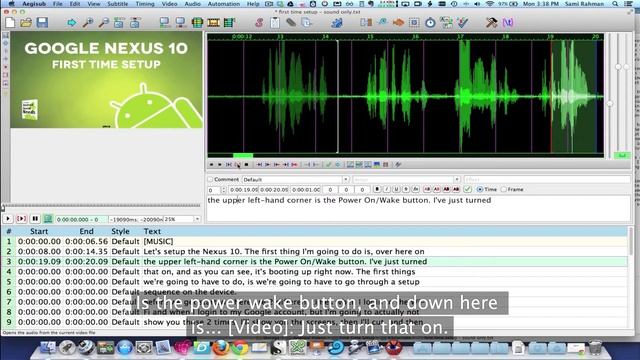Click the Styles Manager icon

[259, 22]
